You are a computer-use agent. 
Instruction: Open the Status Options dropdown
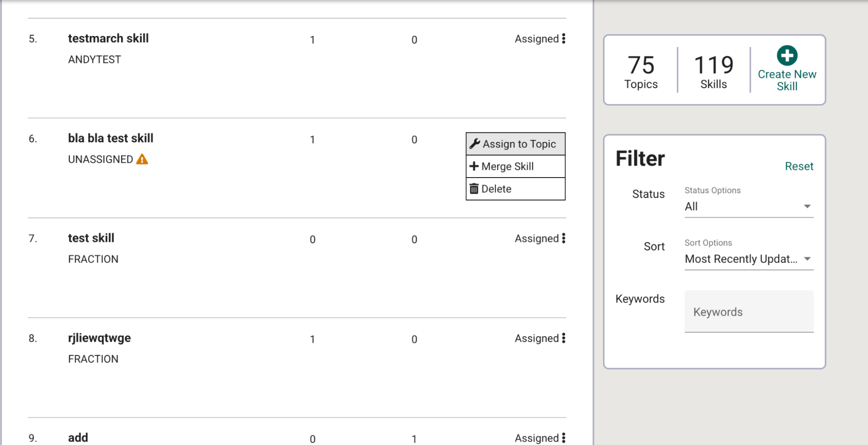(749, 207)
